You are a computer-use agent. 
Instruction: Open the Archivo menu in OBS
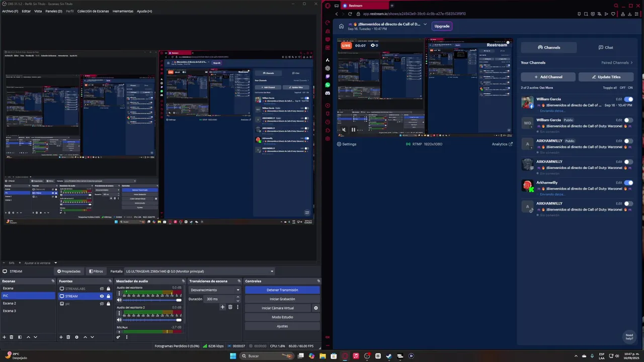[10, 11]
